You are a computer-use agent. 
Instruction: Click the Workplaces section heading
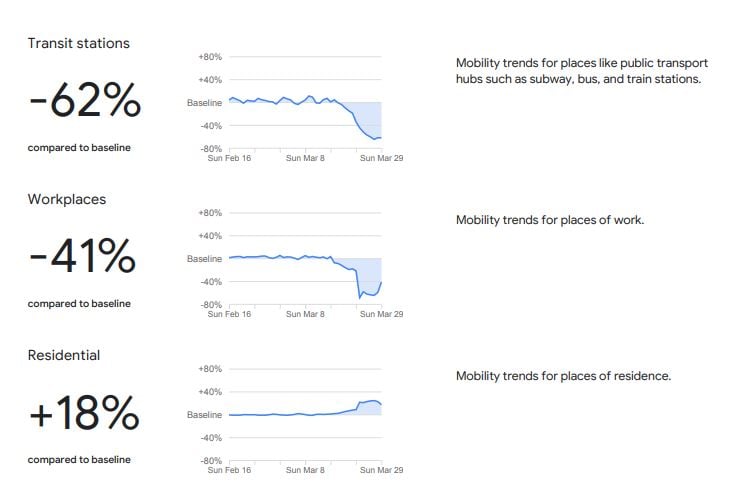(67, 199)
